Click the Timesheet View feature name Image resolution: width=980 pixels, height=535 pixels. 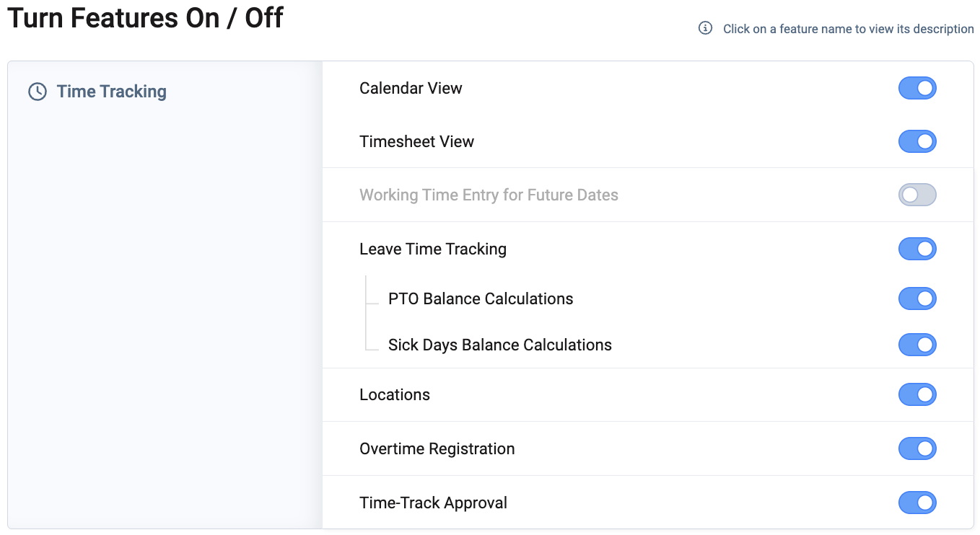coord(416,141)
